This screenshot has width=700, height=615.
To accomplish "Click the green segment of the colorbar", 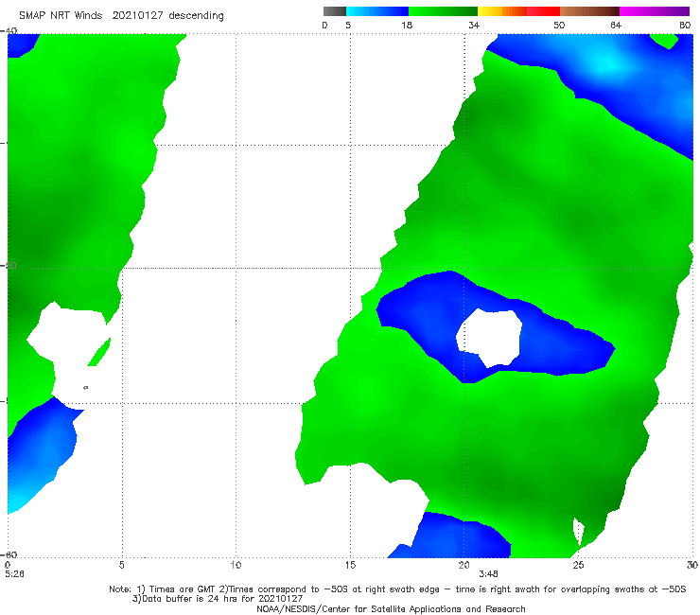I will tap(443, 11).
